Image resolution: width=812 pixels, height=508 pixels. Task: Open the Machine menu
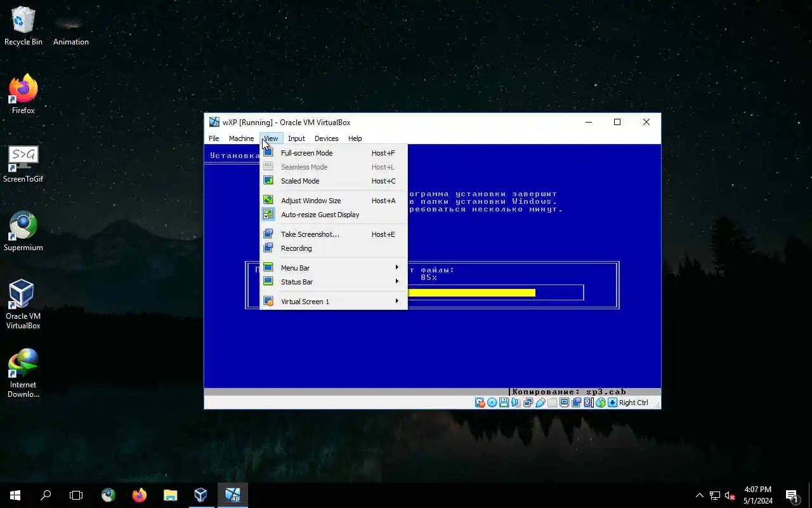(241, 138)
